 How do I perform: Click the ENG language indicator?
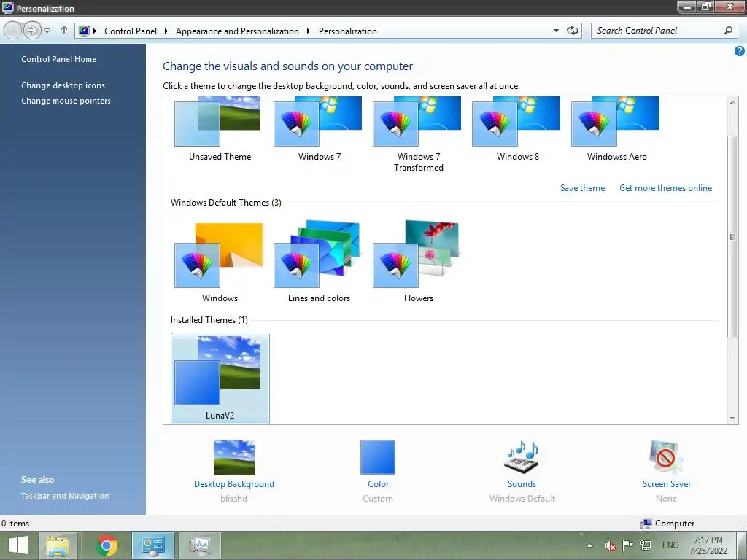670,545
